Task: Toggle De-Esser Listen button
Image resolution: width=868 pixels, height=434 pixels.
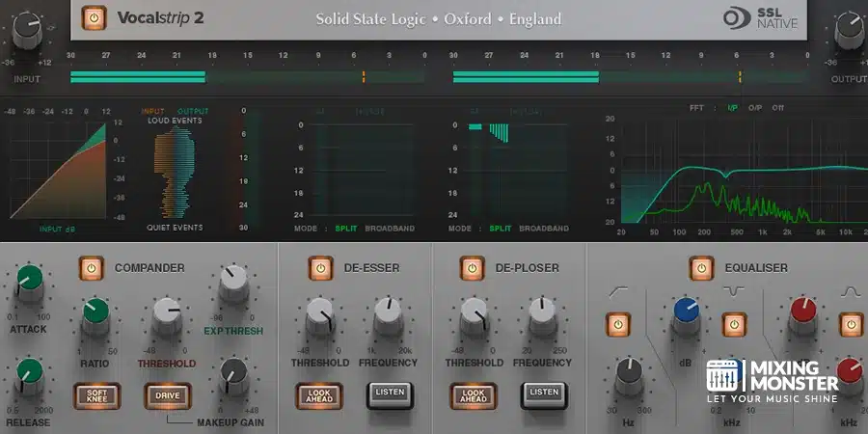Action: pos(390,394)
